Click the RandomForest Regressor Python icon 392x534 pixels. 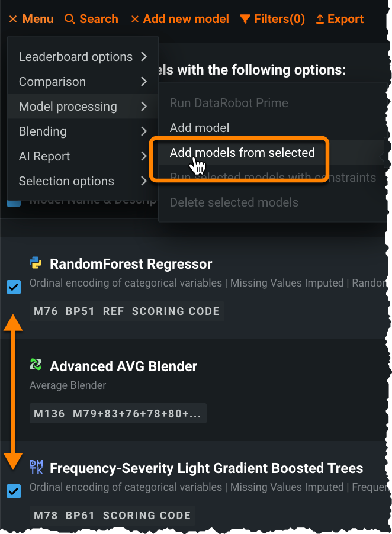pos(36,263)
